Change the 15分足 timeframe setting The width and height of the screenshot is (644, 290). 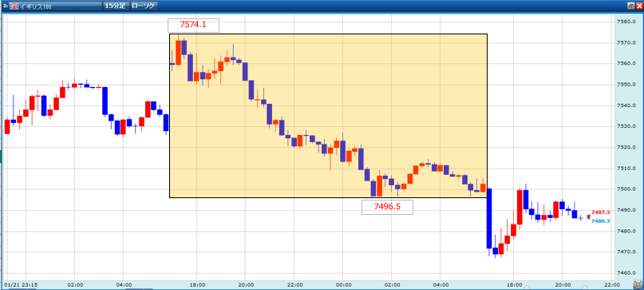click(x=116, y=6)
